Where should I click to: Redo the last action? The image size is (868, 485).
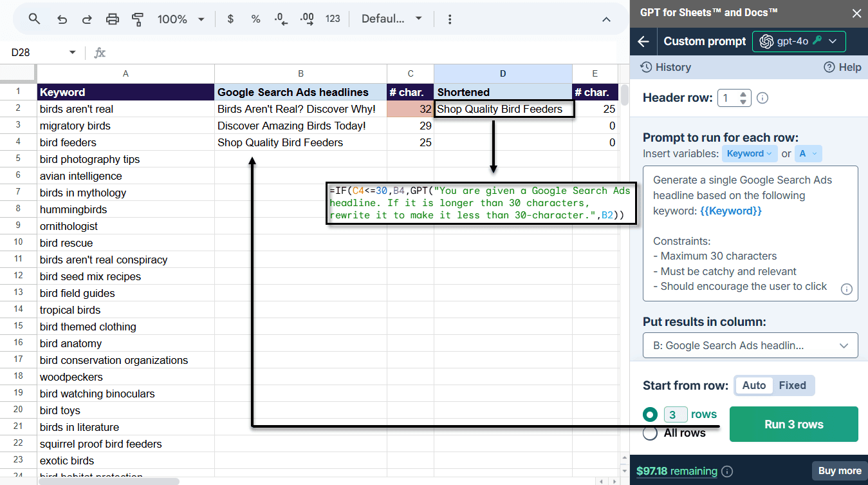point(87,19)
